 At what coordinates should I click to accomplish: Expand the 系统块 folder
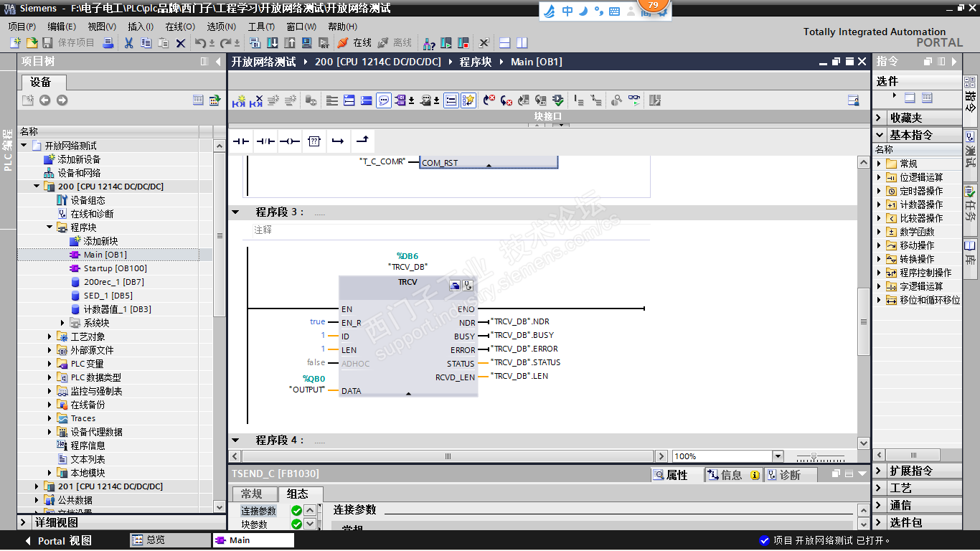pyautogui.click(x=63, y=323)
